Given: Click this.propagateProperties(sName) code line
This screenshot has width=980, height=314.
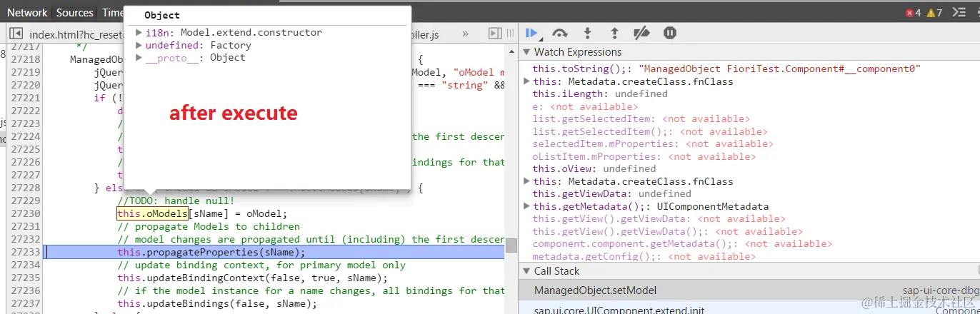Looking at the screenshot, I should (211, 253).
